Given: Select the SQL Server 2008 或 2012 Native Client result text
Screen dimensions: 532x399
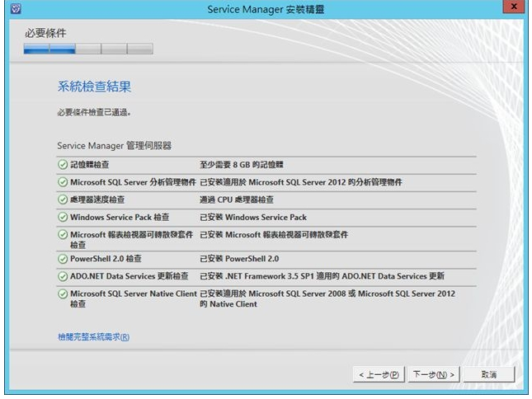Looking at the screenshot, I should (x=327, y=298).
